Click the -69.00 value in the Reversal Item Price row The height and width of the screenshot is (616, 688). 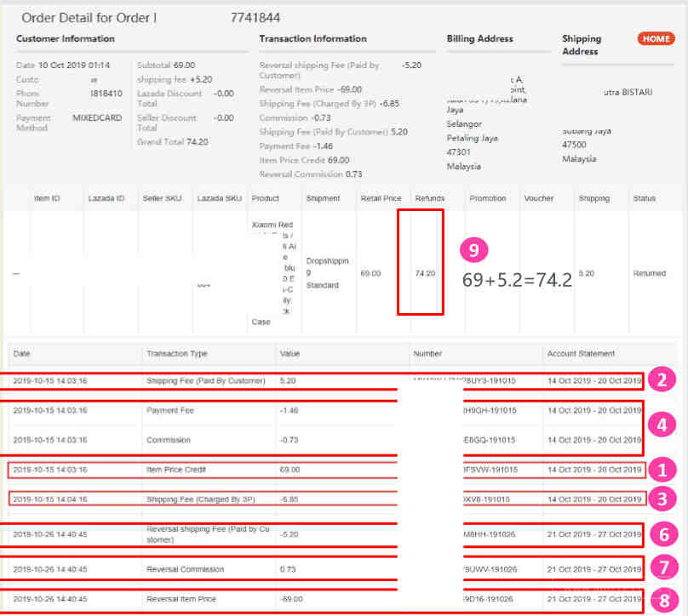coord(291,599)
